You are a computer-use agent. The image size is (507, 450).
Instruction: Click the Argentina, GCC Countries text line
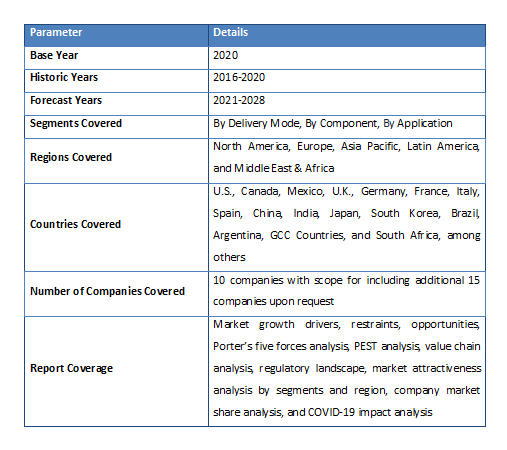347,235
